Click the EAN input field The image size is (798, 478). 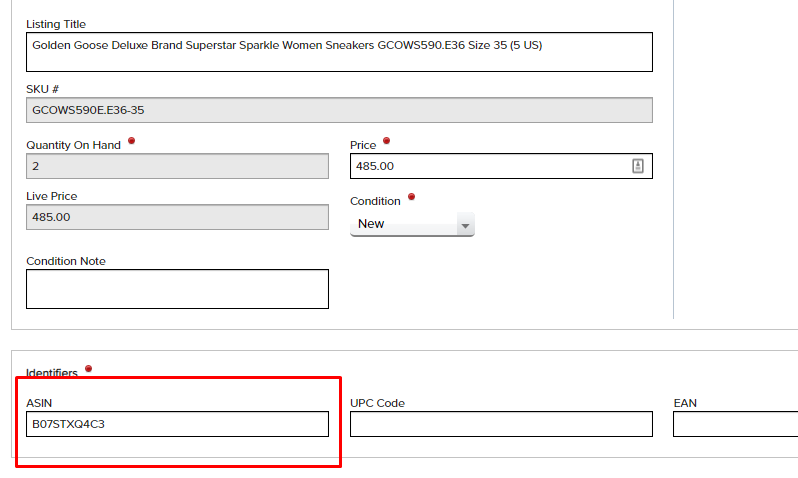tap(735, 424)
